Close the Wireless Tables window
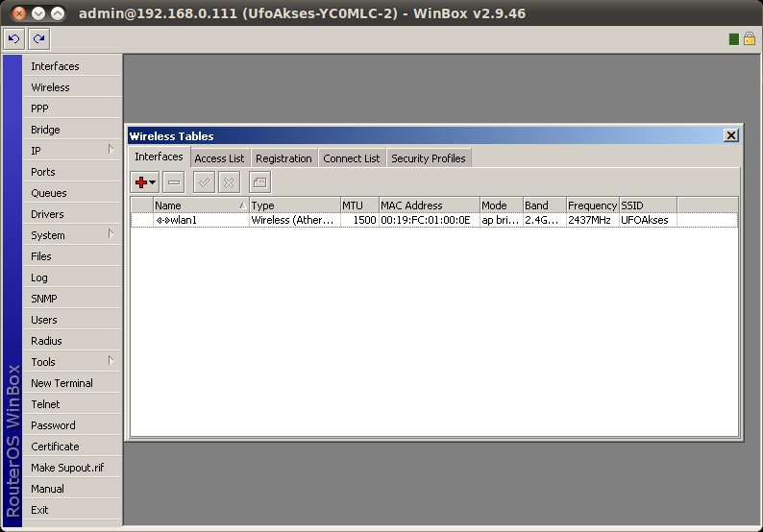Screen dimensions: 763x532 731,135
